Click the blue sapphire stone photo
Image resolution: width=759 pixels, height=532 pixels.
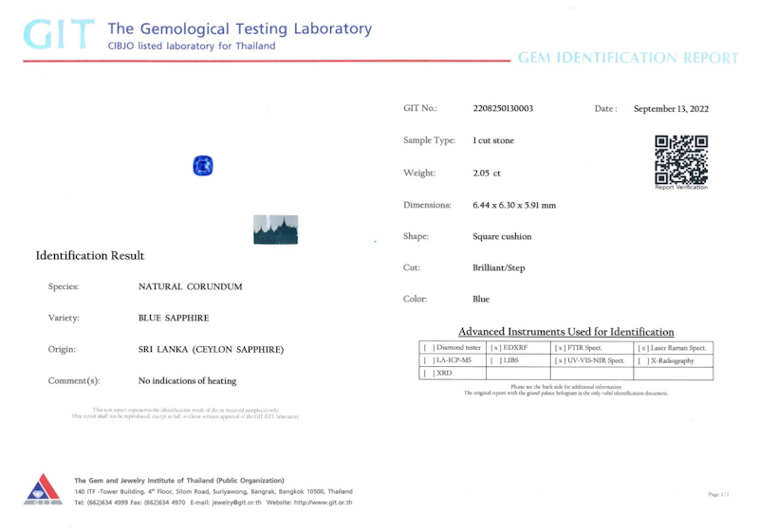click(x=203, y=167)
